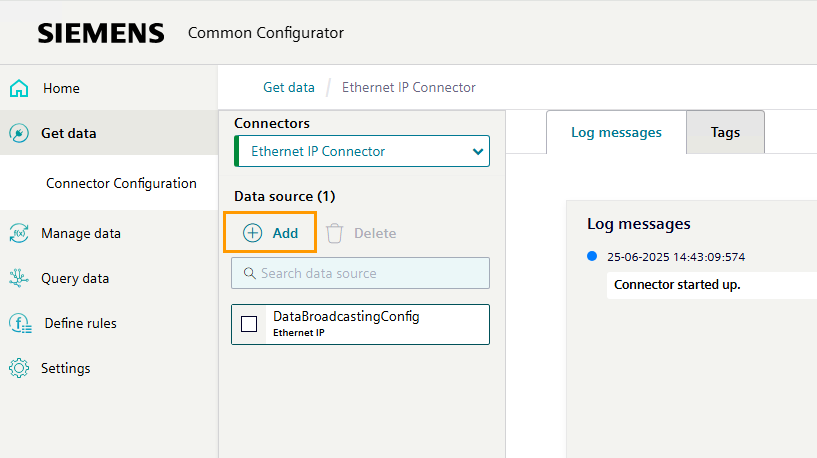Image resolution: width=817 pixels, height=458 pixels.
Task: Click the plus circle icon beside Add
Action: coord(253,233)
